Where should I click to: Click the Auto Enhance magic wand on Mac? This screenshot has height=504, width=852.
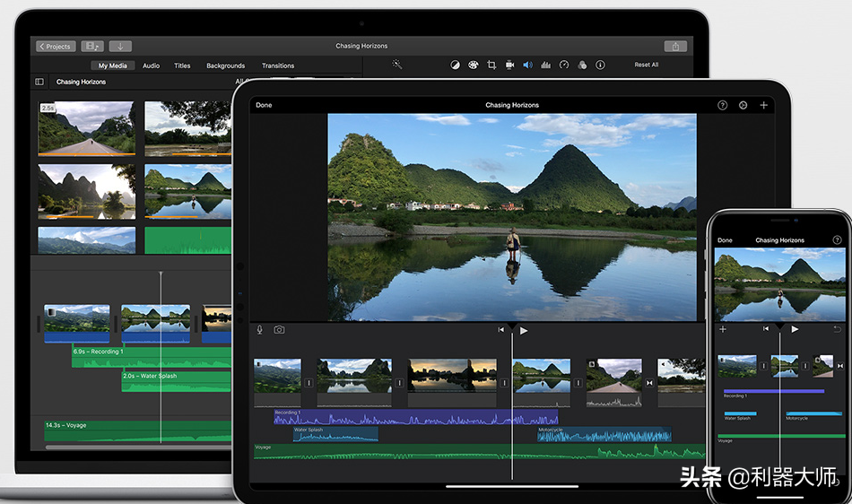pos(396,65)
